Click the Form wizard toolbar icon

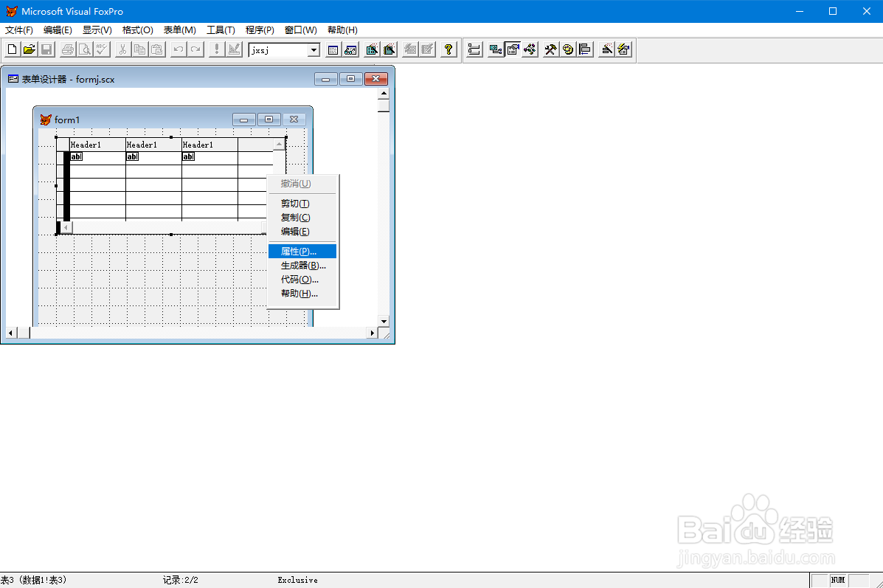point(372,49)
